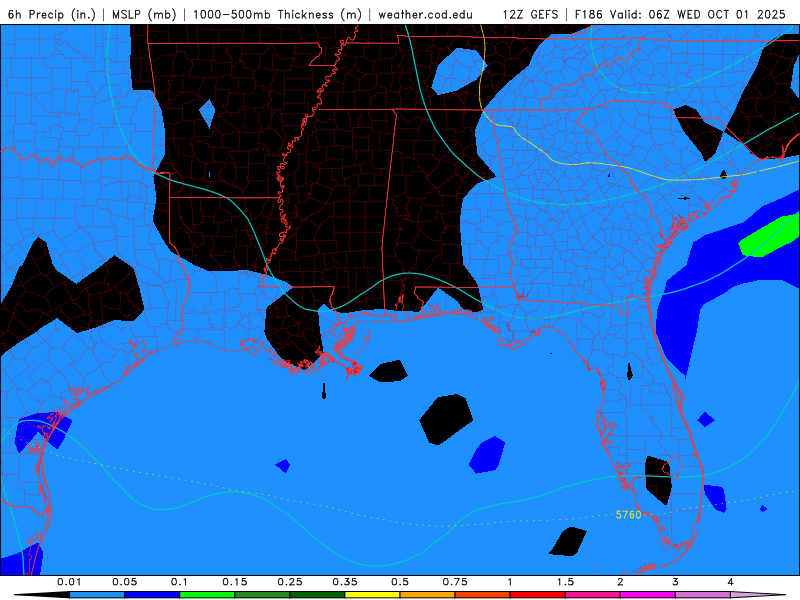Click the '1000-500mb Thickness (m)' header label
Screen dimensions: 800x600
pyautogui.click(x=277, y=14)
